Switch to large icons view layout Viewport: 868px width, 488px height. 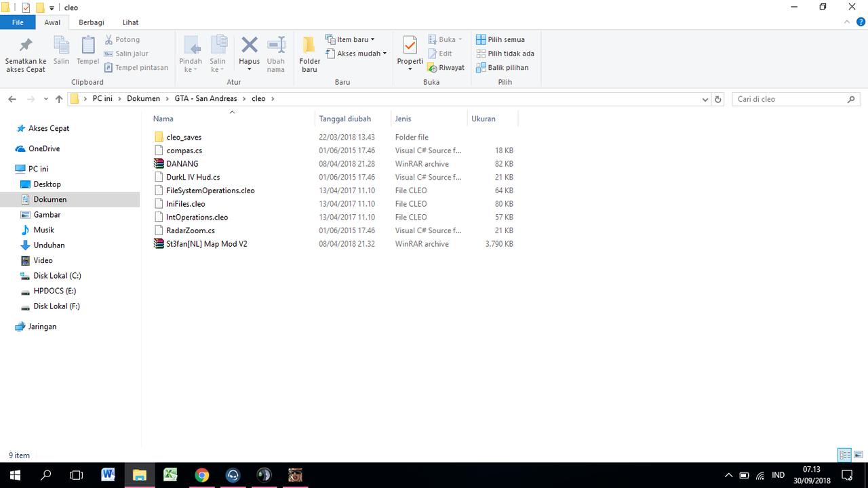click(x=859, y=455)
